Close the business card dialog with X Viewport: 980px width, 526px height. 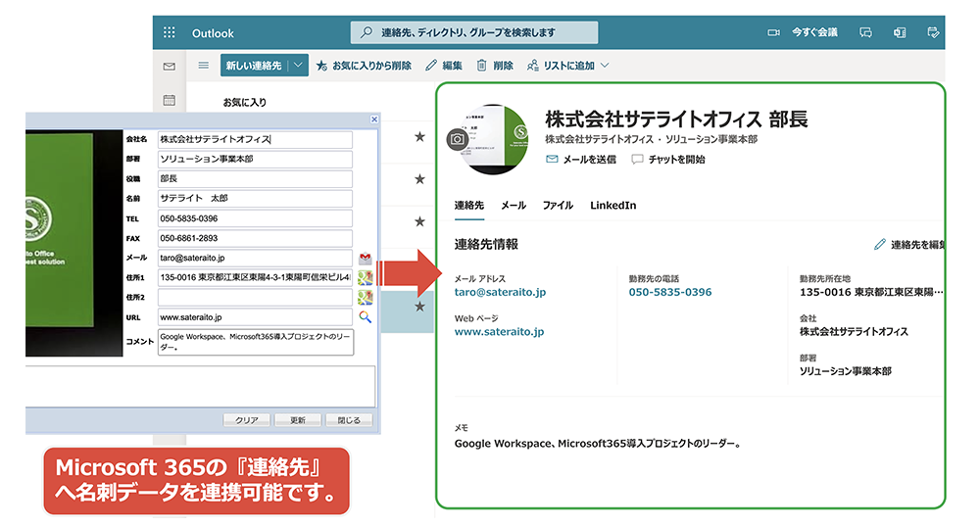click(x=374, y=120)
